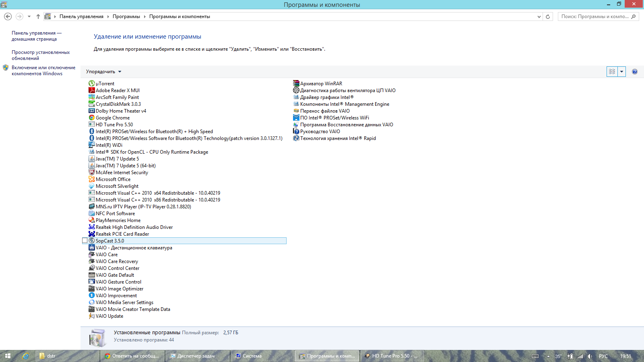This screenshot has width=644, height=362.
Task: Select the McAfee Internet Security icon
Action: [91, 173]
